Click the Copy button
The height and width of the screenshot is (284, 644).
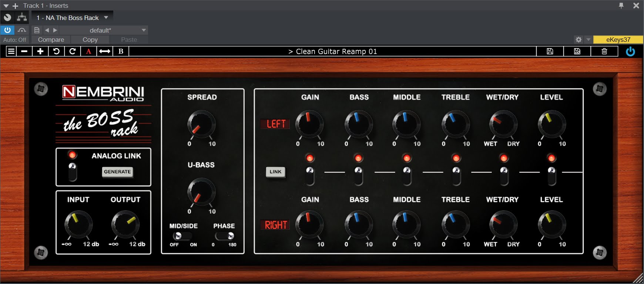(x=90, y=40)
